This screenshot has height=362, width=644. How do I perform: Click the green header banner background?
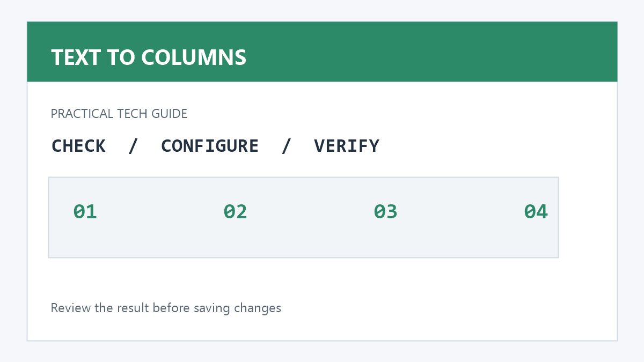[x=429, y=52]
